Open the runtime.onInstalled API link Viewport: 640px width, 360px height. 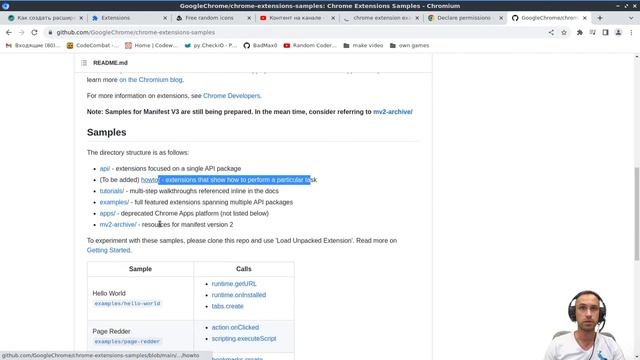tap(239, 295)
